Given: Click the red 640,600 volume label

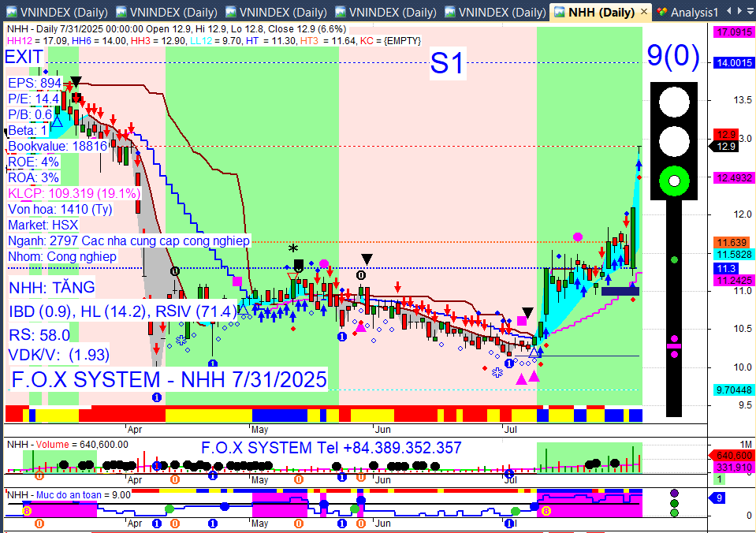Looking at the screenshot, I should point(733,456).
